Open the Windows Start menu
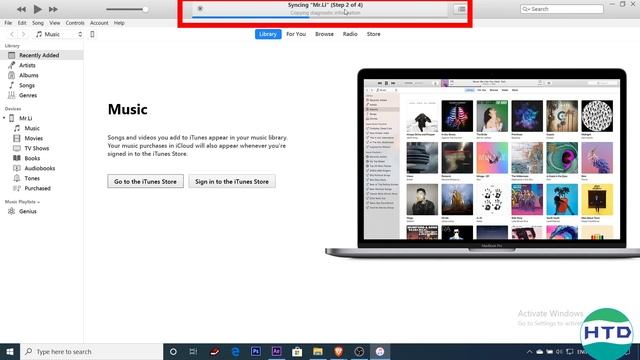The width and height of the screenshot is (640, 360). [x=10, y=351]
